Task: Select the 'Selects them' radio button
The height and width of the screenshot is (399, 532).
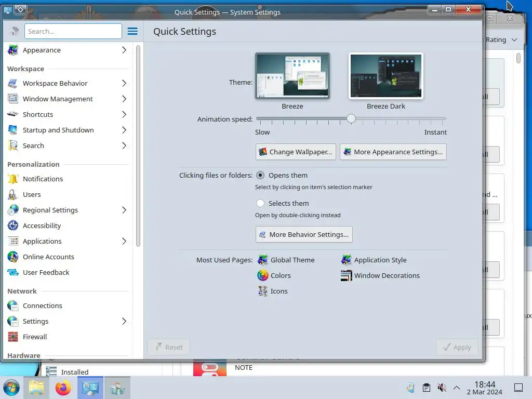Action: click(260, 203)
